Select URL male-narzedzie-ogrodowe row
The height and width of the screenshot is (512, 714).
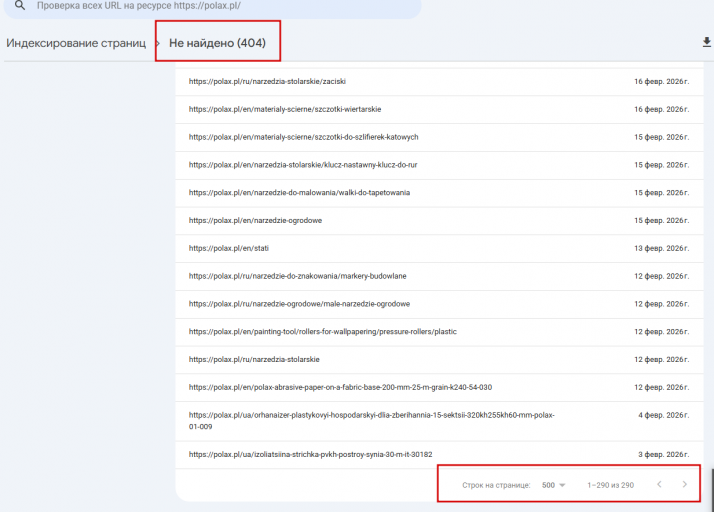pyautogui.click(x=439, y=304)
